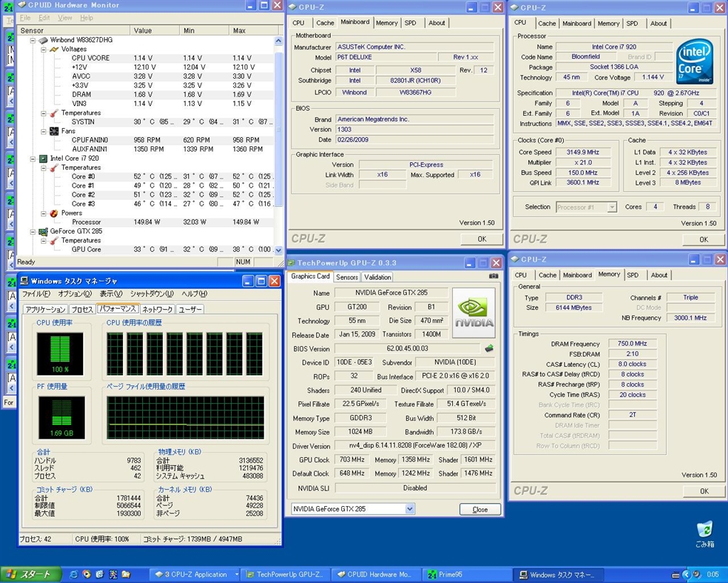The height and width of the screenshot is (583, 728).
Task: Switch to the Sensors tab in GPU-Z
Action: (347, 277)
